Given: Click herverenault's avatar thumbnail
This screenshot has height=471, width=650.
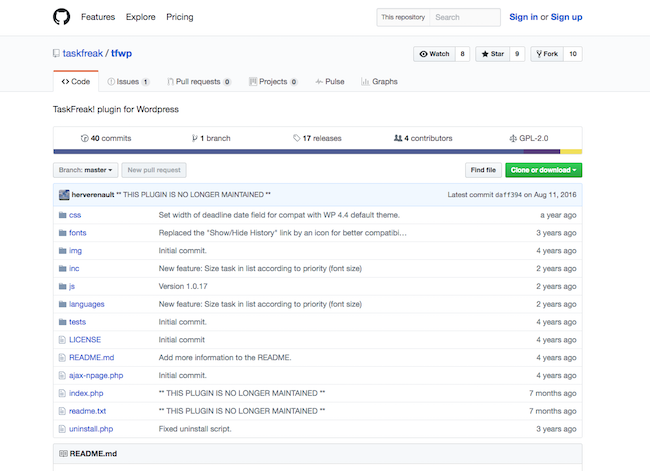Looking at the screenshot, I should (x=64, y=195).
